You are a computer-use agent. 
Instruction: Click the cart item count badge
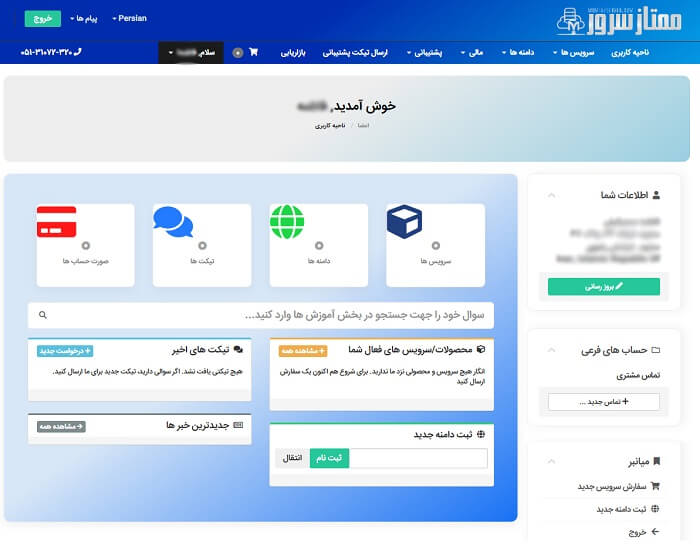pos(238,53)
